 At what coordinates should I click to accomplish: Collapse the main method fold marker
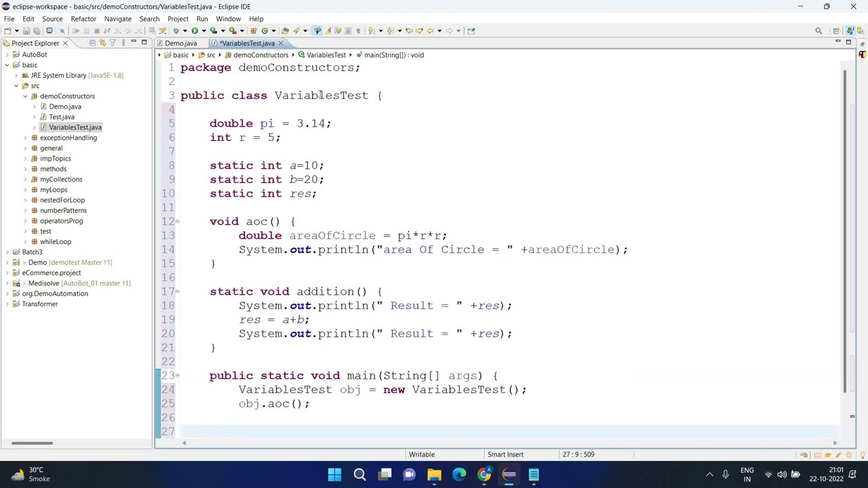coord(178,375)
